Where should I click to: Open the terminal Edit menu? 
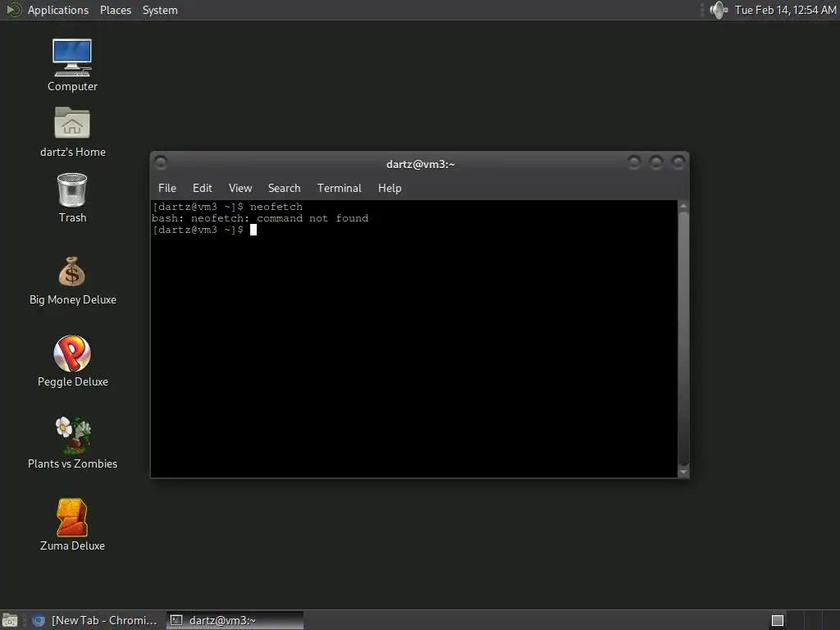[202, 188]
